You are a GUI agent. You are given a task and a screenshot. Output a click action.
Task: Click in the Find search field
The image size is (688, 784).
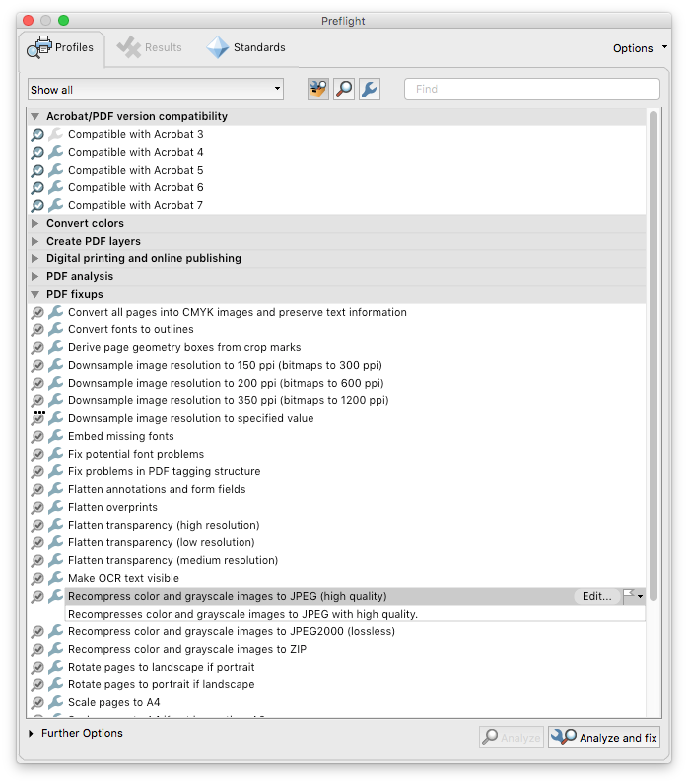(532, 89)
